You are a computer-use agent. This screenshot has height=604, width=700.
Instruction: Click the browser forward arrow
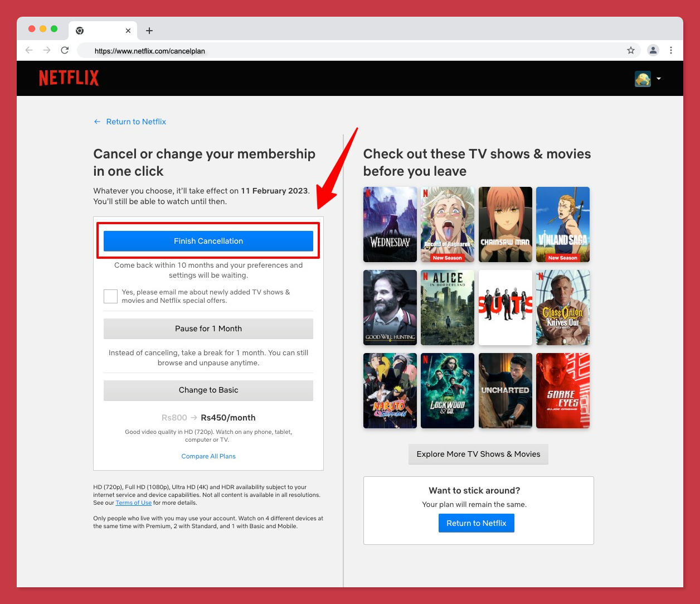[47, 50]
